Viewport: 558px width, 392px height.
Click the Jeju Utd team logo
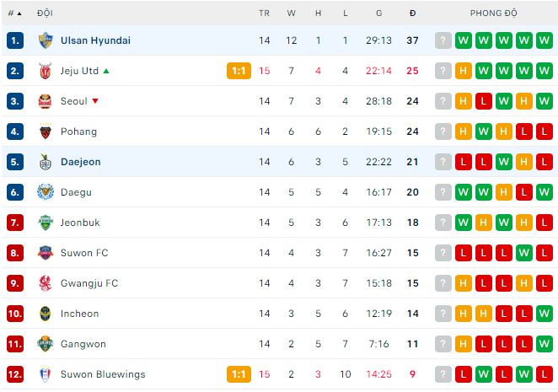[46, 71]
